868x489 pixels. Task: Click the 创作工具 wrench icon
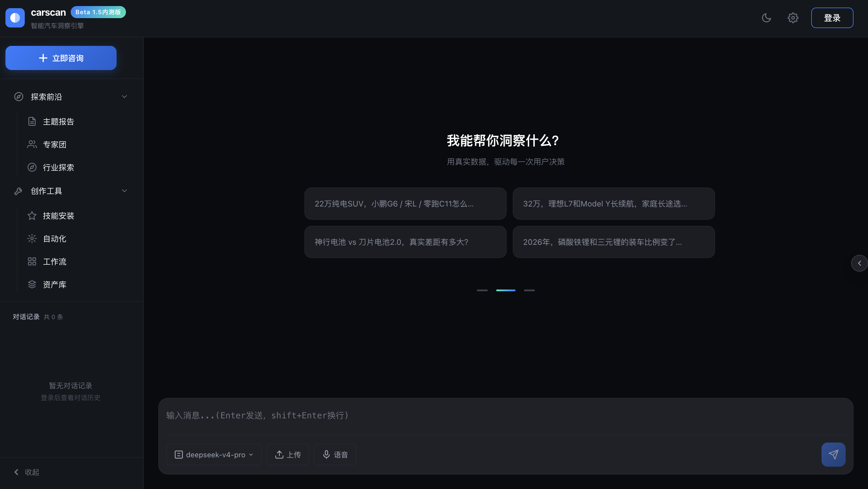[18, 191]
